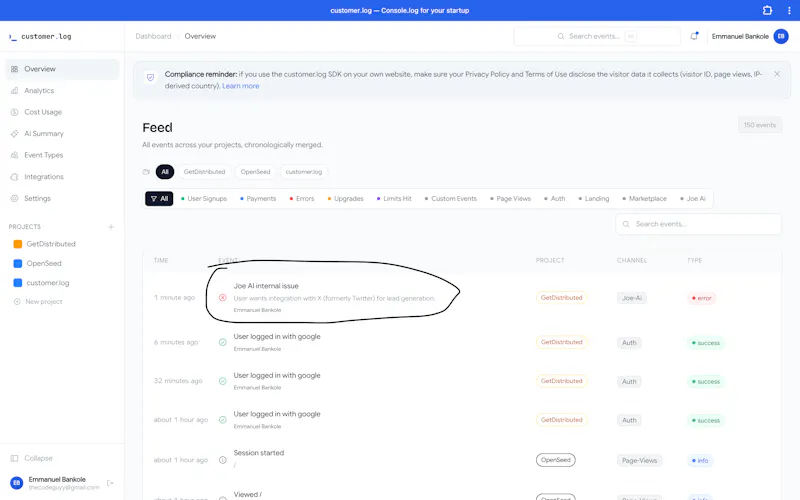
Task: Click the Dashboard breadcrumb
Action: (x=153, y=36)
